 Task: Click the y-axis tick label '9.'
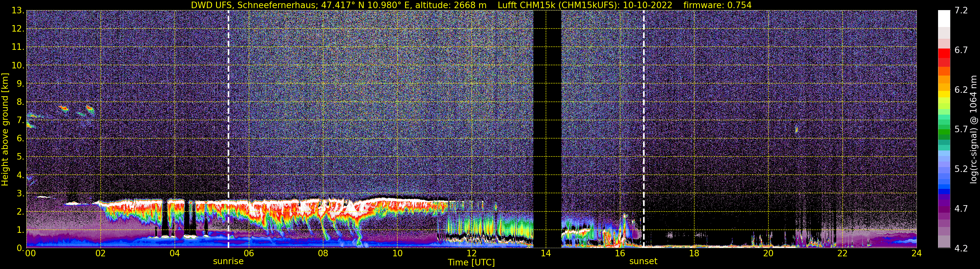pos(20,84)
